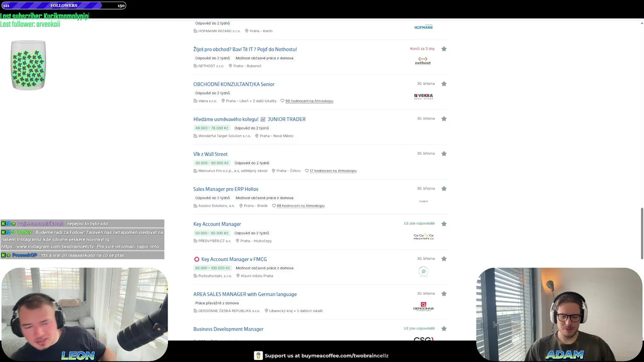Image resolution: width=644 pixels, height=362 pixels.
Task: Click 'Liberecký kraj + 5 dalších lokalit'
Action: [296, 311]
